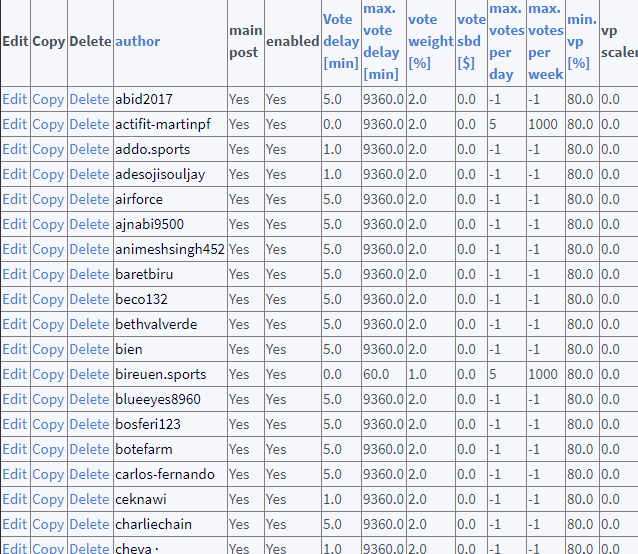Delete the bireuen.sports rule
Viewport: 638px width, 554px height.
click(90, 374)
